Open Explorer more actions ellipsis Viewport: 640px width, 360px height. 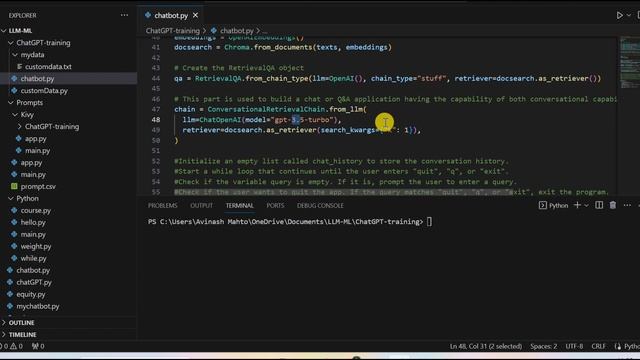pos(124,15)
